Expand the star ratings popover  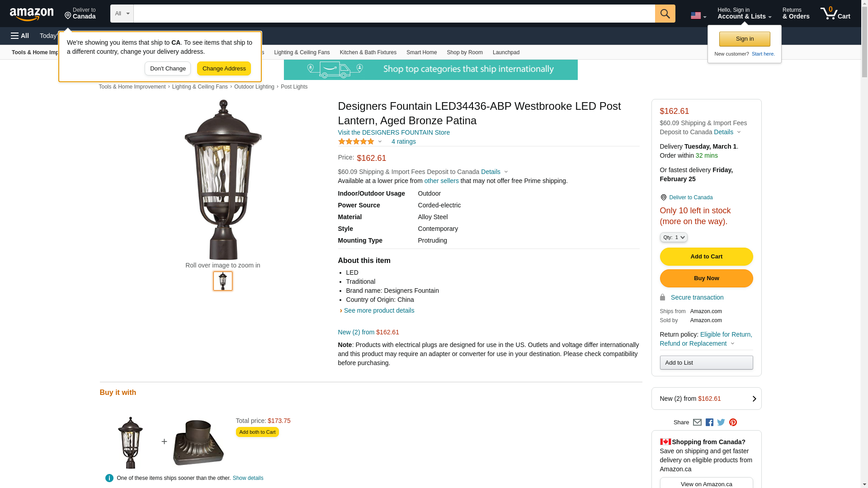pos(360,142)
